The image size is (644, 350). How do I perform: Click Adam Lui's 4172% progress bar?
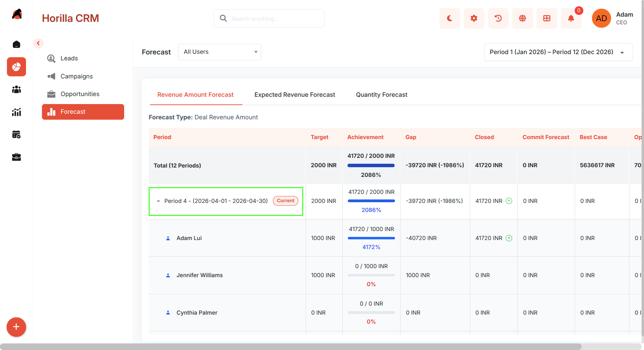[x=371, y=238]
